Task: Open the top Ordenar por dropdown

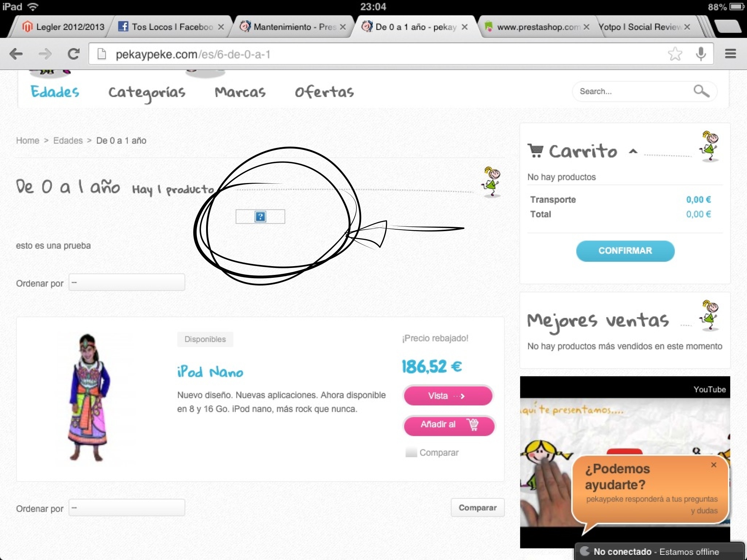Action: click(x=127, y=283)
